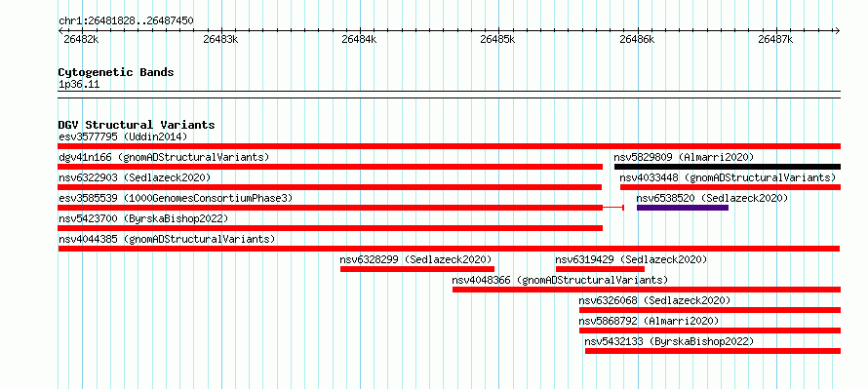Click the 'nsv4048366 (gnomADStructuralVariants)' label

click(x=560, y=280)
